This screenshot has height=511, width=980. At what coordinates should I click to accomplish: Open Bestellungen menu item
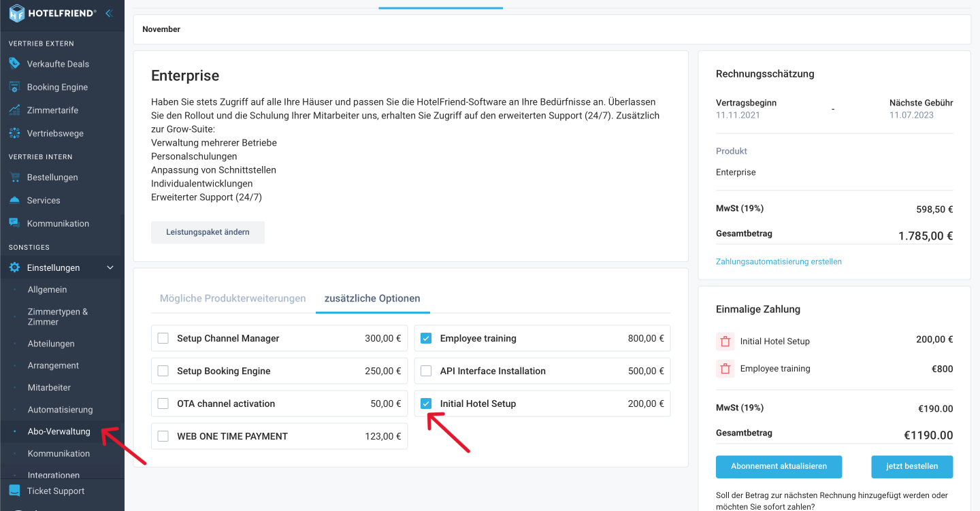click(x=52, y=177)
